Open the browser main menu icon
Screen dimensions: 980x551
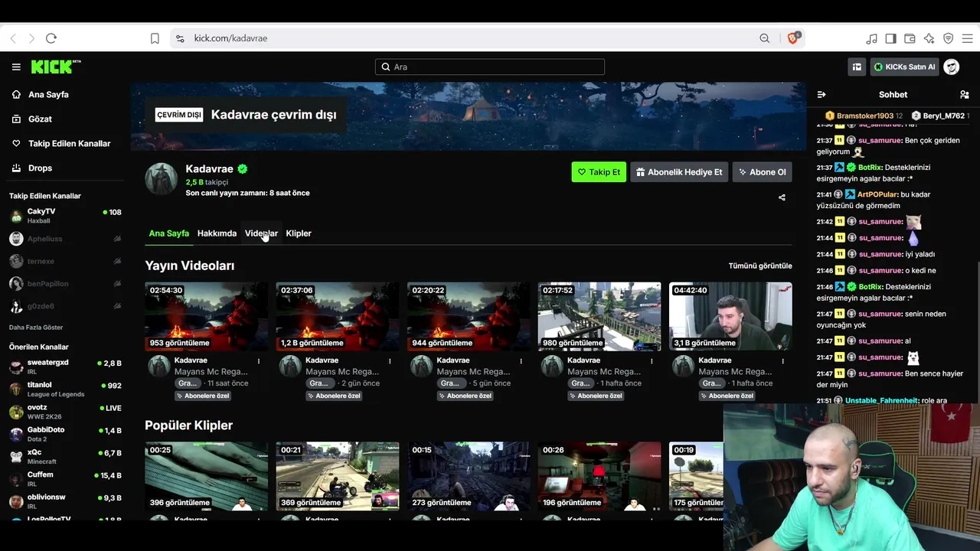pos(967,38)
